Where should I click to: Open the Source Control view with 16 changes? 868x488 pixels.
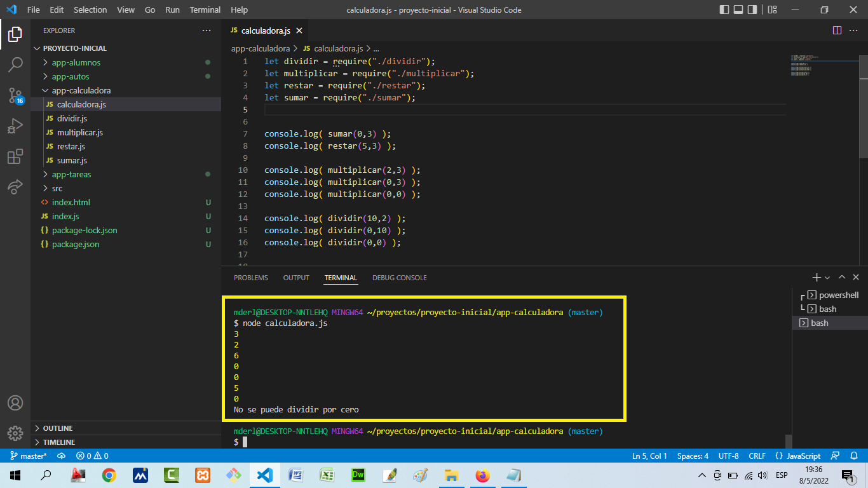click(16, 95)
